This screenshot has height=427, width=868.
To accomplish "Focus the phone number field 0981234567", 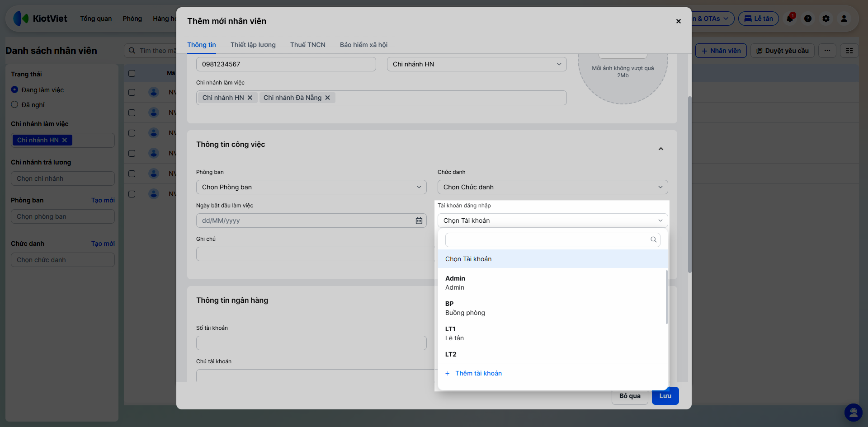I will 286,64.
